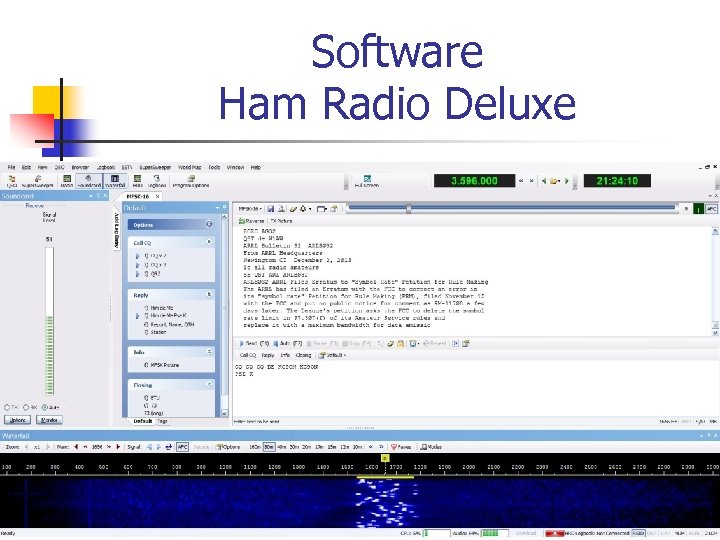Click the Soundcard Monitor button
Viewport: 720px width, 540px height.
[49, 420]
